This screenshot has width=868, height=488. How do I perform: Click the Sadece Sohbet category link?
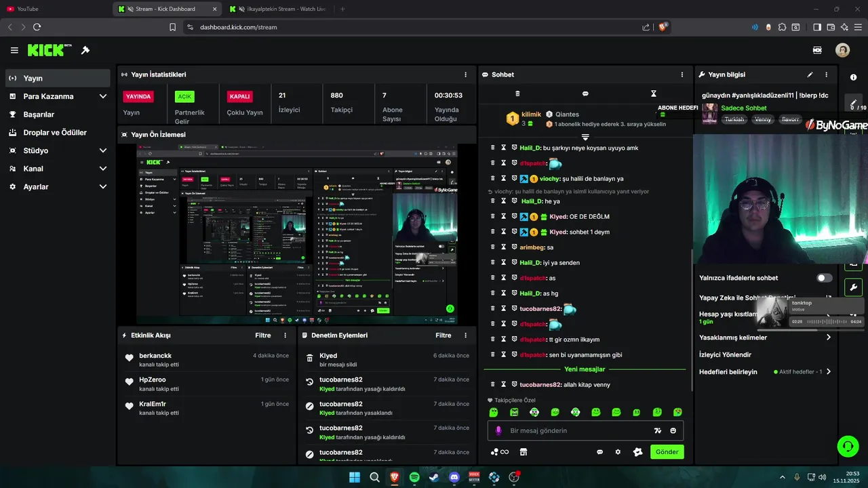[744, 108]
